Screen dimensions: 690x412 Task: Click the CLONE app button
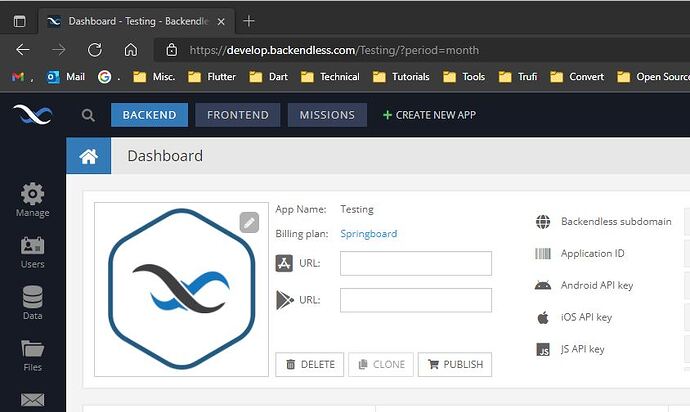pos(381,364)
